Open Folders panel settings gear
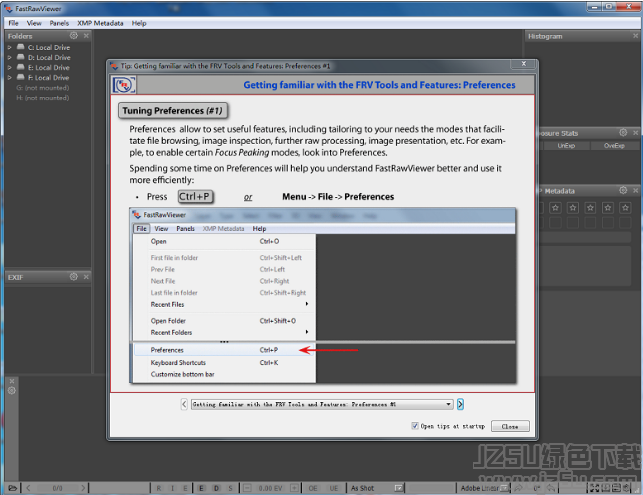 (x=73, y=36)
